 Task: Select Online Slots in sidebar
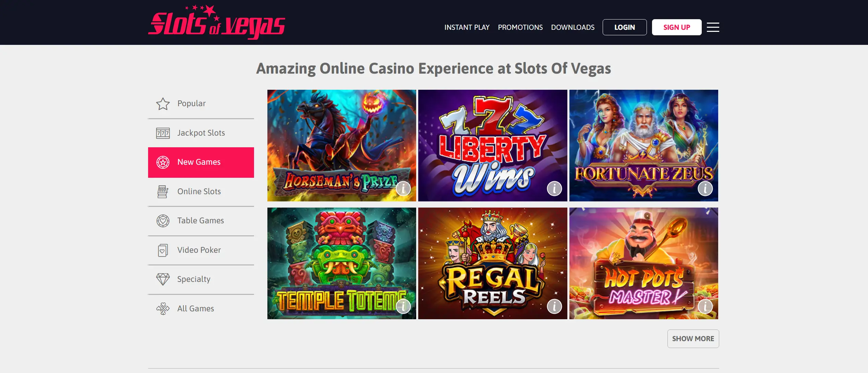point(201,191)
